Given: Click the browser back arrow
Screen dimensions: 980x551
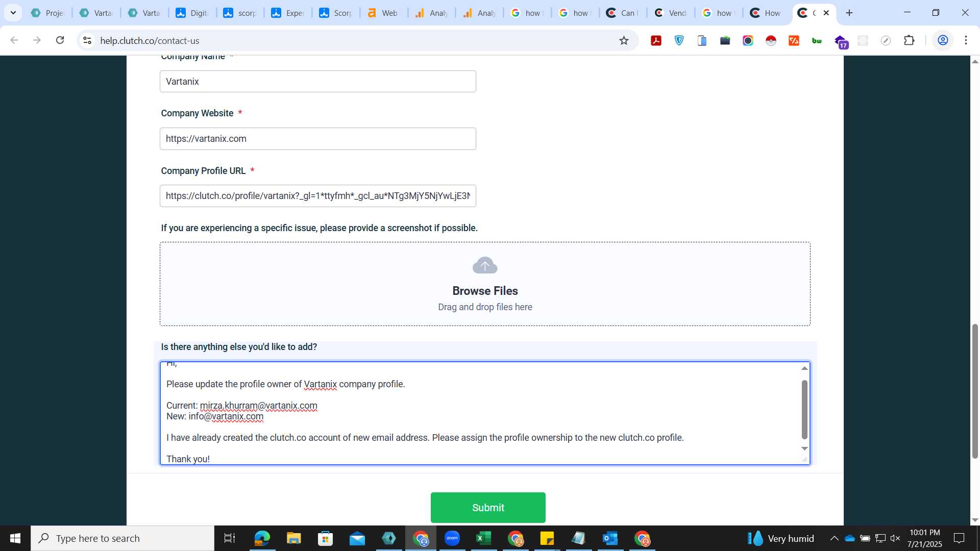Looking at the screenshot, I should tap(14, 40).
